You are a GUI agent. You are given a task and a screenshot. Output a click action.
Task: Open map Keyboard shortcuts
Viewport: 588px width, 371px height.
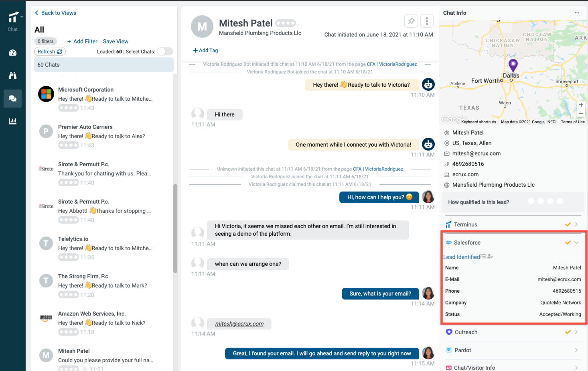click(479, 122)
